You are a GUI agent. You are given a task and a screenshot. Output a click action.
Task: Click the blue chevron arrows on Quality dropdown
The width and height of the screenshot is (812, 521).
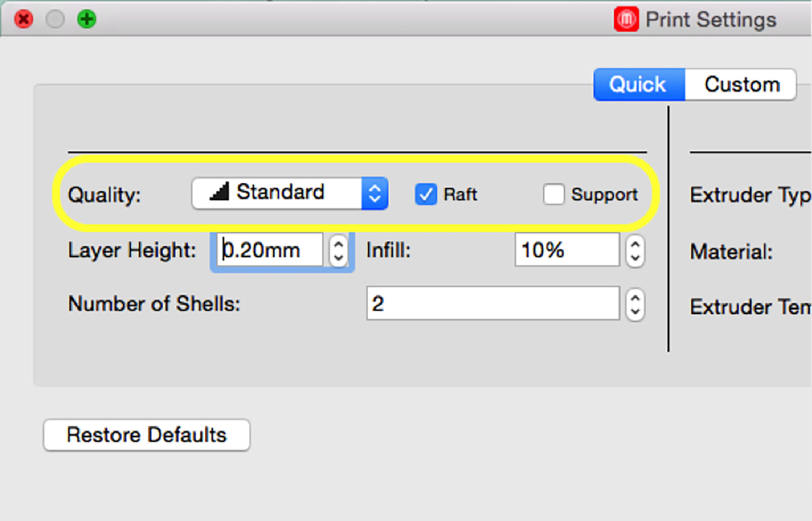tap(375, 194)
